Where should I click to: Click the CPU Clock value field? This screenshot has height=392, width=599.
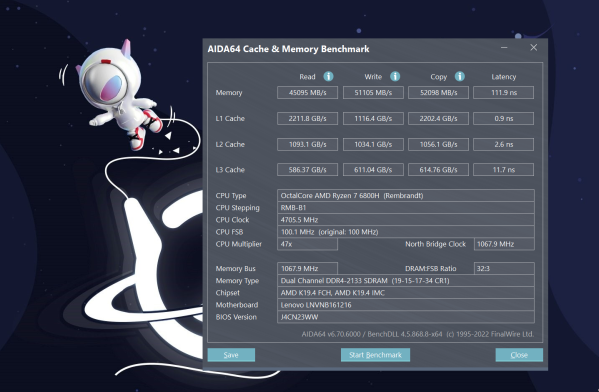point(406,220)
